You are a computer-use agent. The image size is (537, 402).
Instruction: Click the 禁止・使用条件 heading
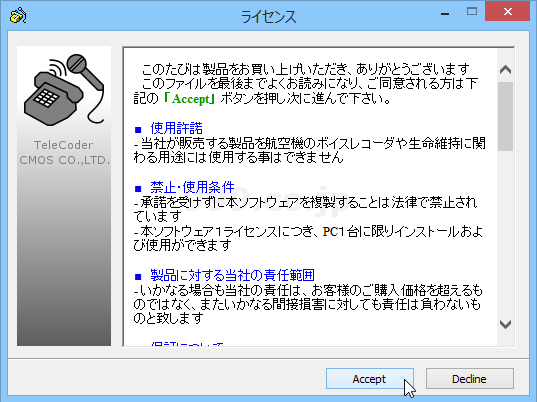[192, 187]
